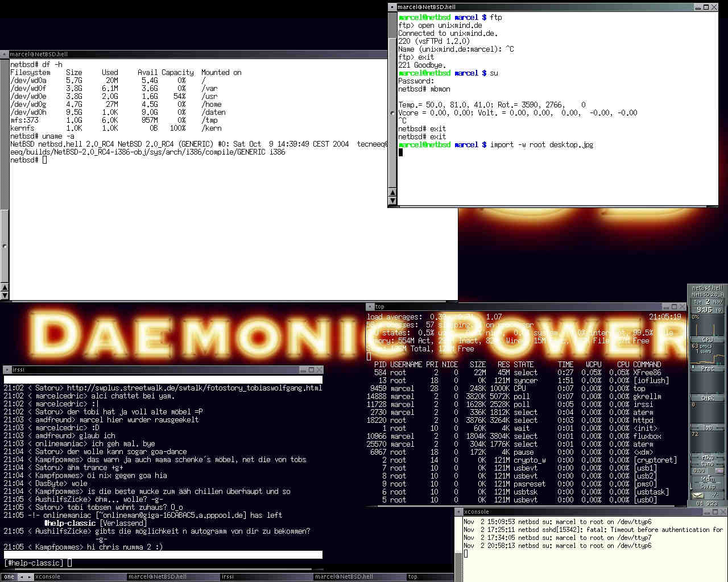The height and width of the screenshot is (582, 728).
Task: Click the window menu icon of the irssi window
Action: (x=7, y=369)
